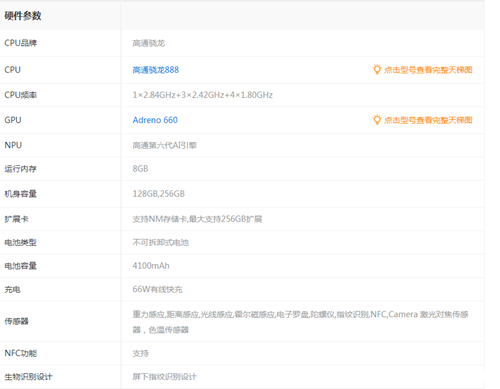Image resolution: width=500 pixels, height=389 pixels.
Task: Open the Adreno 660 GPU link
Action: point(155,120)
